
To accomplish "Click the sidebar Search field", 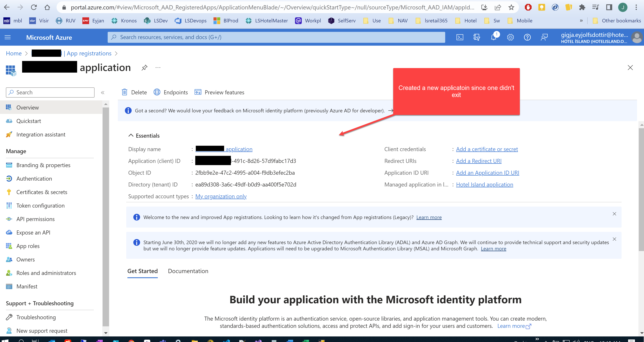I will (50, 92).
